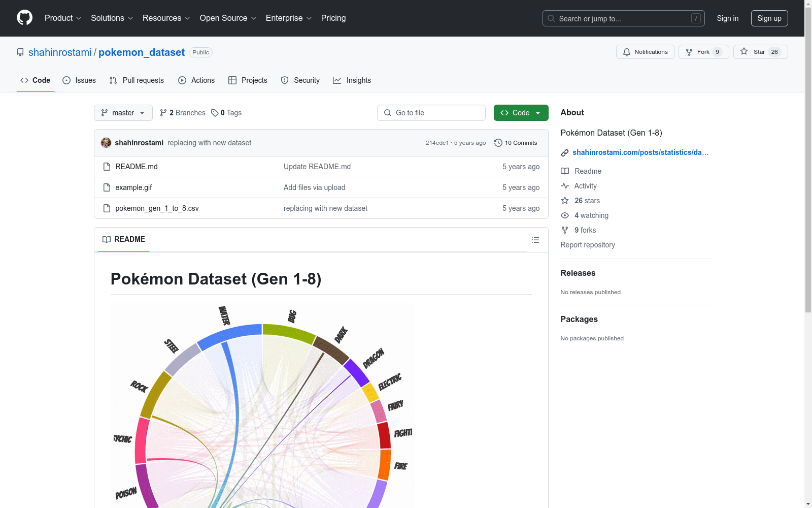Click the commit history clock icon

point(498,143)
